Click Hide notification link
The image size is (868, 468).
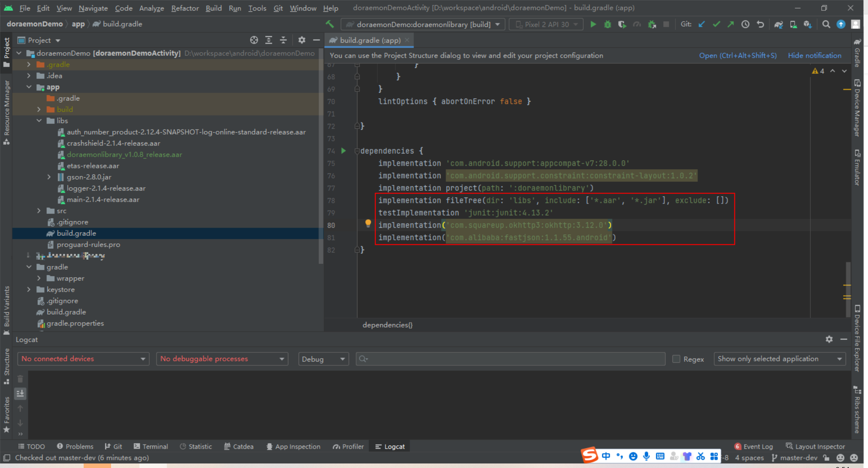tap(814, 55)
